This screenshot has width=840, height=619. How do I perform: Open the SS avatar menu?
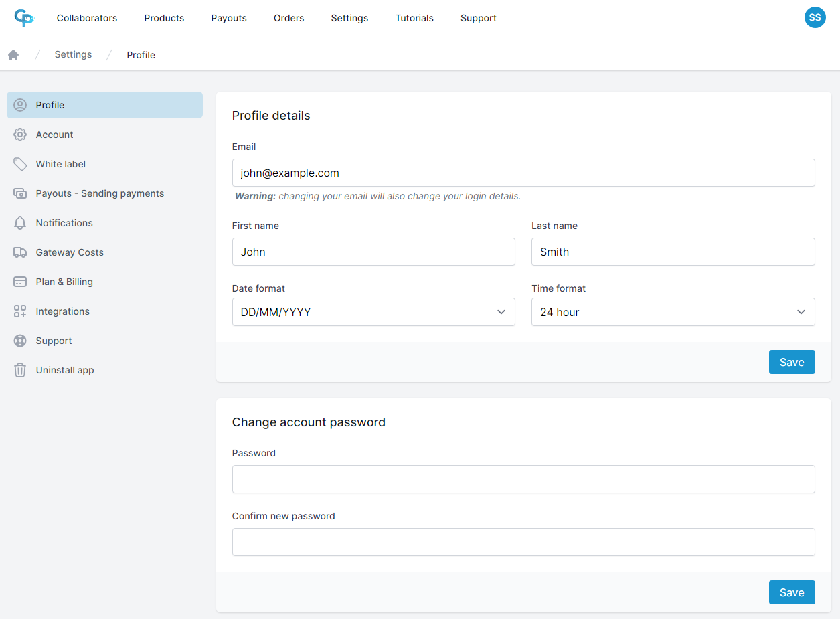click(x=815, y=17)
